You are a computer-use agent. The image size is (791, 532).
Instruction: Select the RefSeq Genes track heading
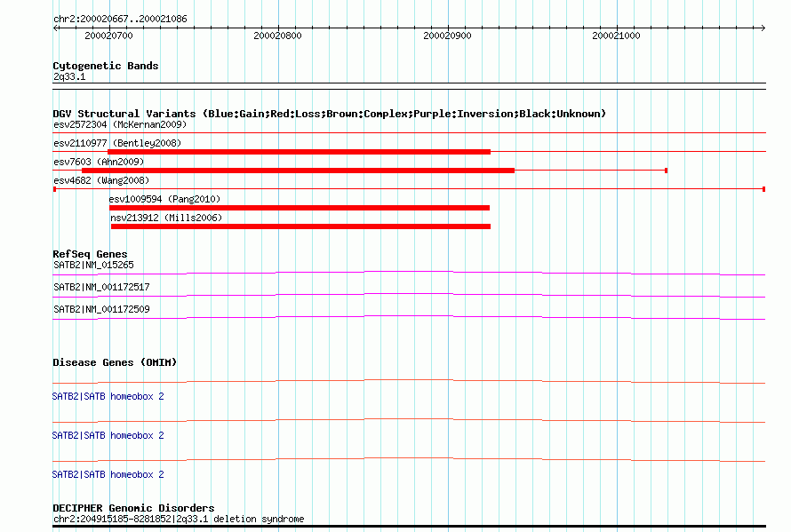[90, 254]
